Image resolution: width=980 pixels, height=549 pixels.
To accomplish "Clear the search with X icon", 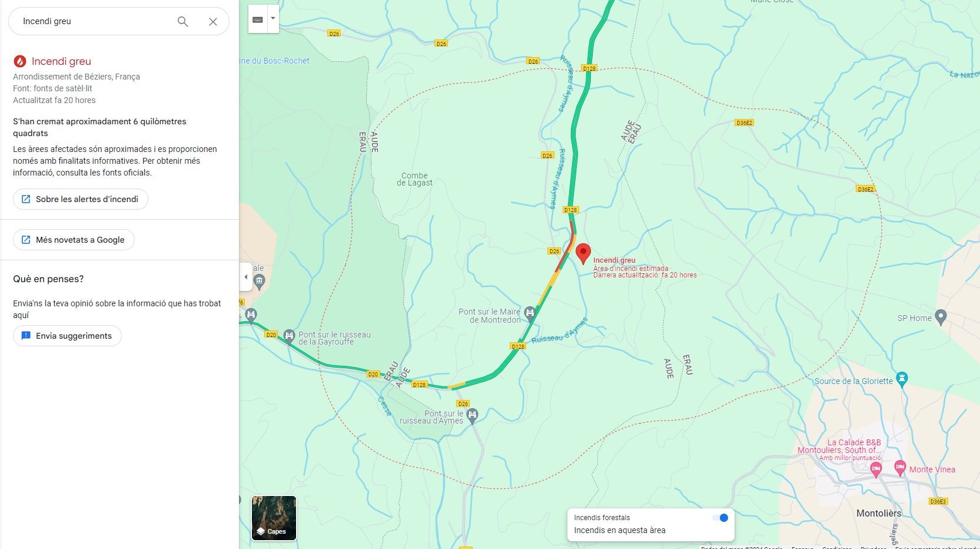I will point(213,22).
